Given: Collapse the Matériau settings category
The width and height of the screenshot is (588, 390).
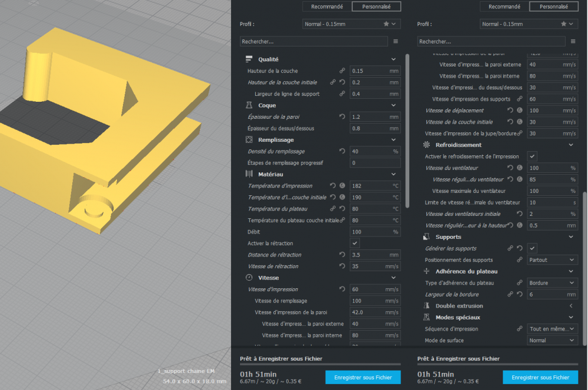Looking at the screenshot, I should click(393, 174).
